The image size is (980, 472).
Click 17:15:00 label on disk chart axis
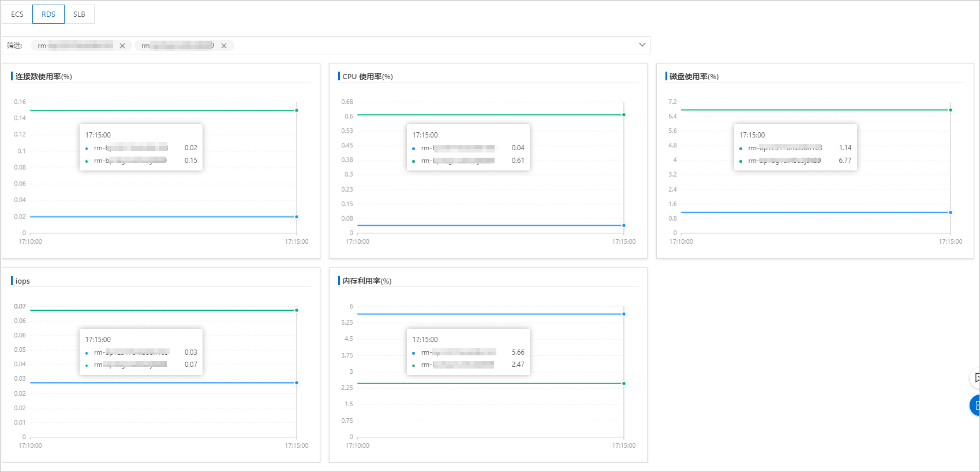coord(951,241)
